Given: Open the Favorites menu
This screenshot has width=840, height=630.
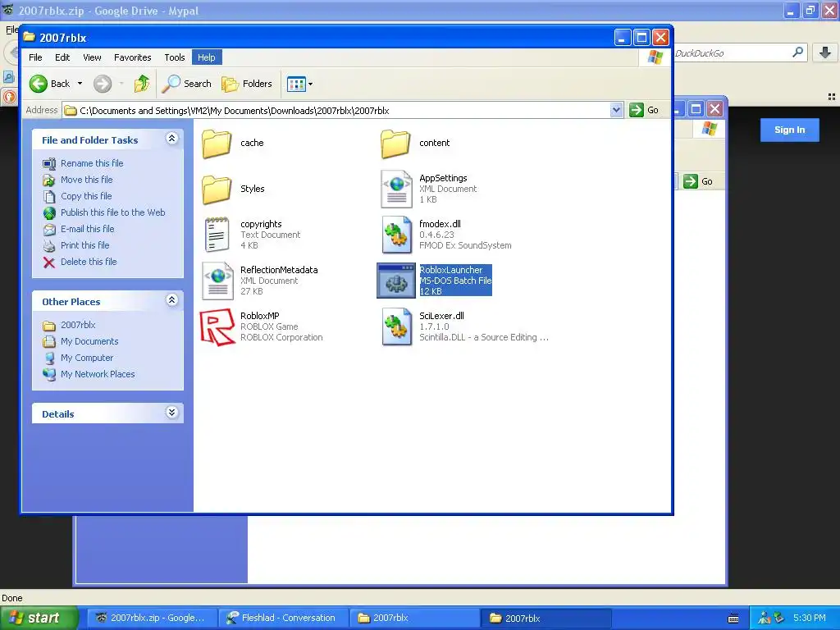Looking at the screenshot, I should pyautogui.click(x=132, y=57).
